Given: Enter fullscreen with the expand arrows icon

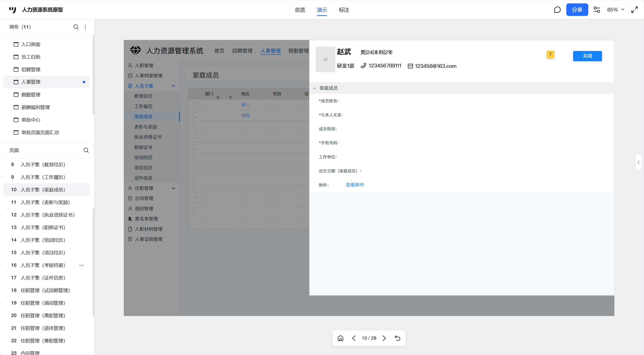Looking at the screenshot, I should pyautogui.click(x=635, y=10).
